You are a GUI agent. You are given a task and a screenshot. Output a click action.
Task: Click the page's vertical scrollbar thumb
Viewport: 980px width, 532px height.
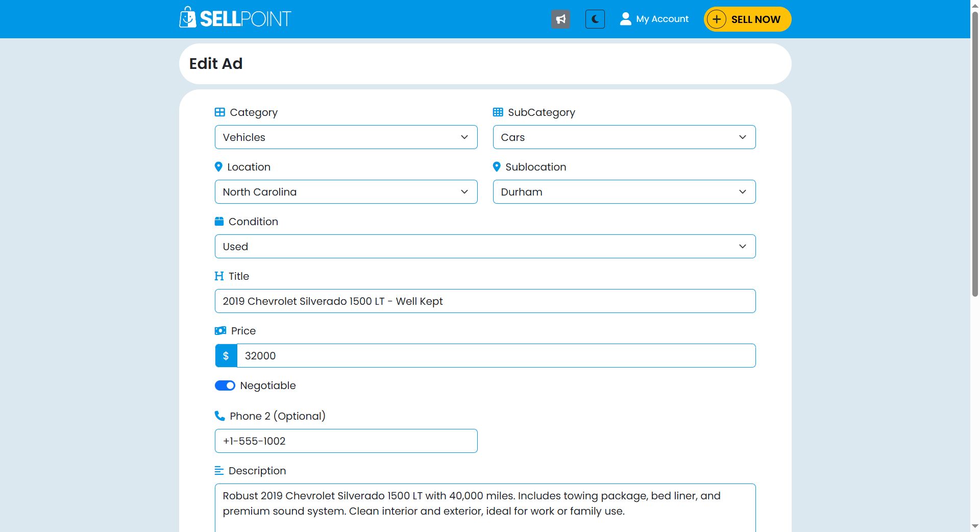pos(974,153)
